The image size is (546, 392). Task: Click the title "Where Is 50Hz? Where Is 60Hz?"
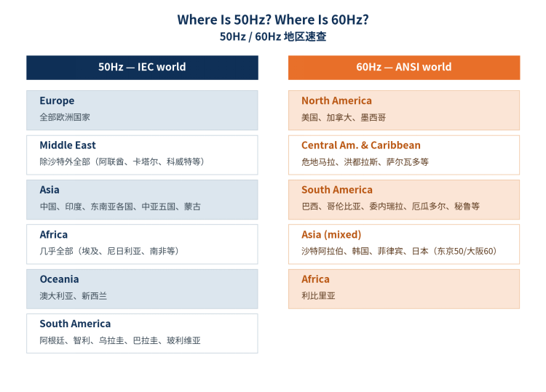pos(273,20)
